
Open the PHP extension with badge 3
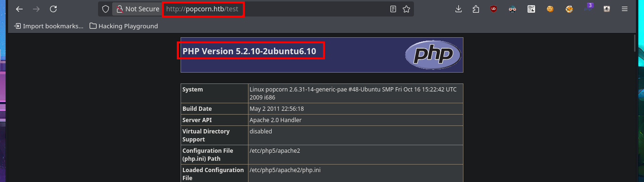(x=588, y=8)
